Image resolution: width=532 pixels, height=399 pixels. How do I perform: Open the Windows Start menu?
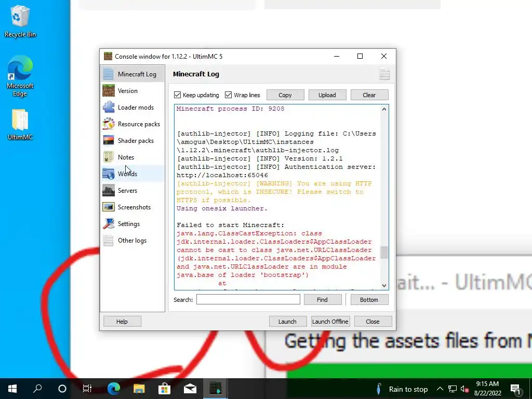point(12,389)
